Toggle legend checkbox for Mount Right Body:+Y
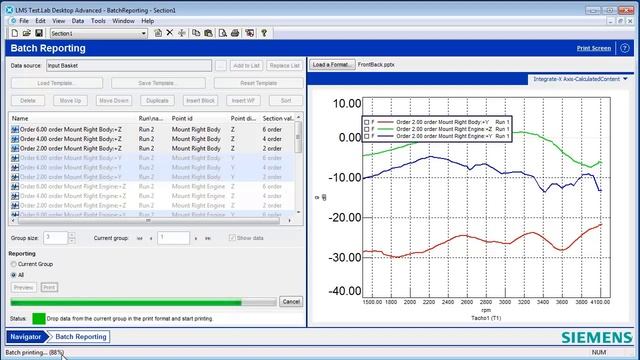 click(367, 122)
